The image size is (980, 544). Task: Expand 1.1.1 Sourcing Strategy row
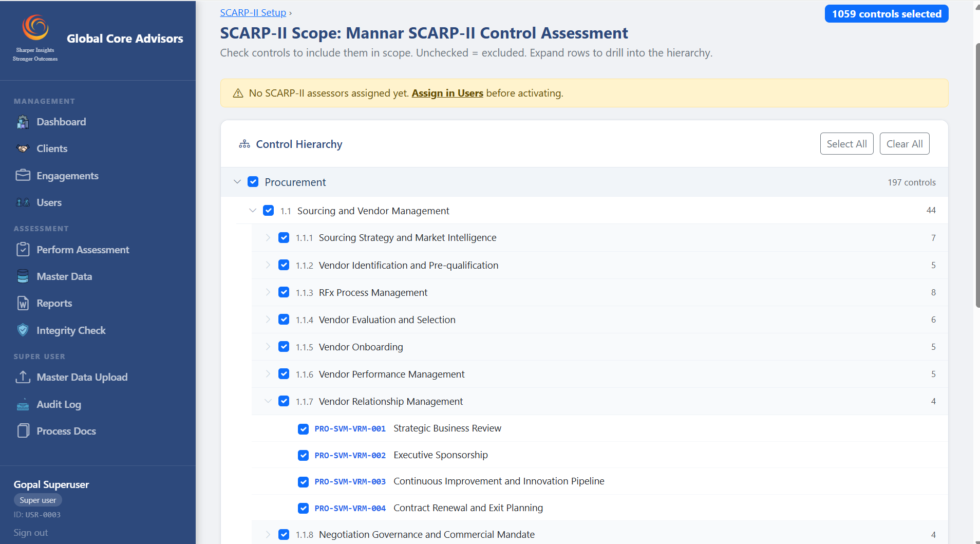(268, 238)
